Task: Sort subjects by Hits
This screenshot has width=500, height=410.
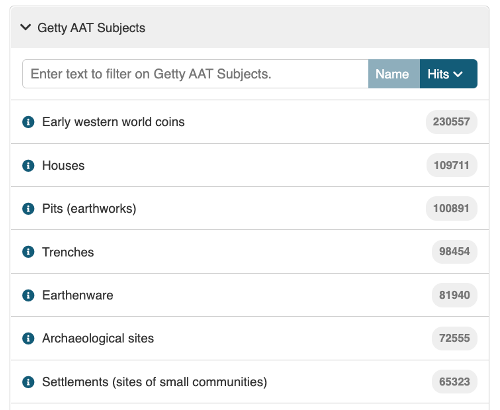Action: coord(448,74)
